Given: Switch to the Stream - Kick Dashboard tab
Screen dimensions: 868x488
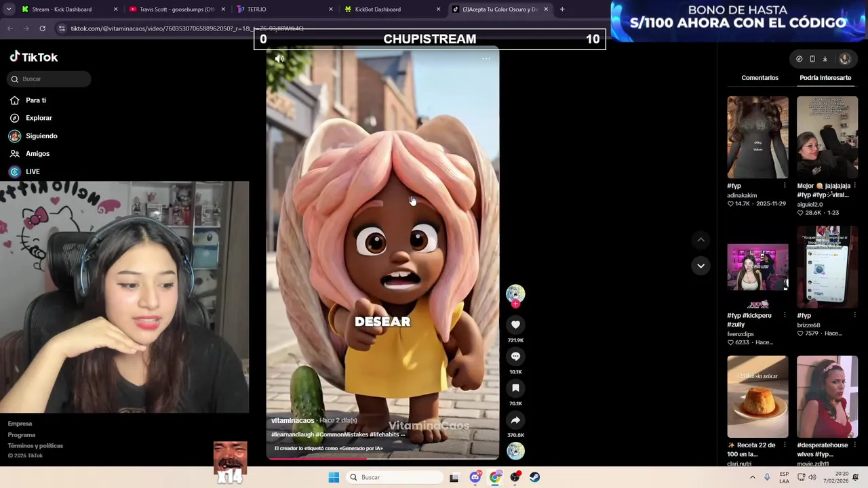Looking at the screenshot, I should pos(68,9).
